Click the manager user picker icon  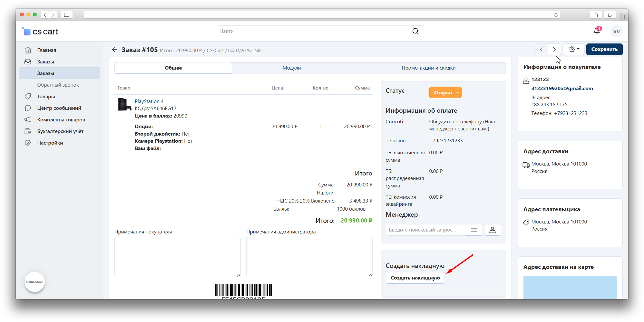(x=492, y=230)
